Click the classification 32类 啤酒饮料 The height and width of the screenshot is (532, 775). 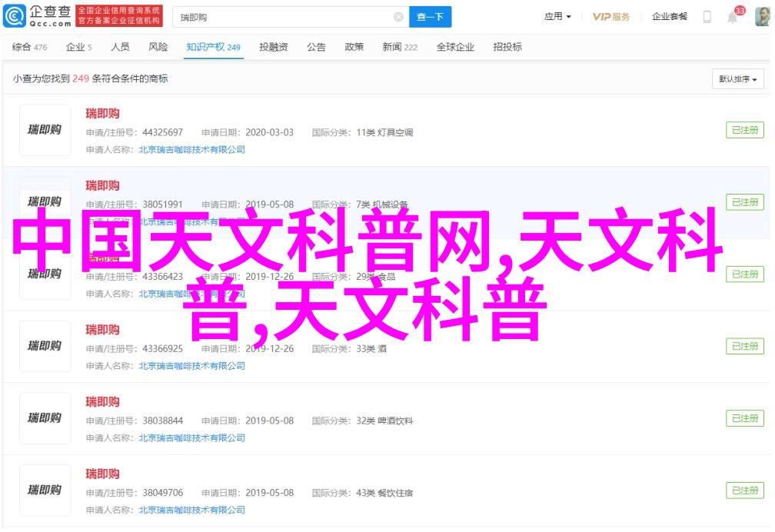[x=384, y=421]
